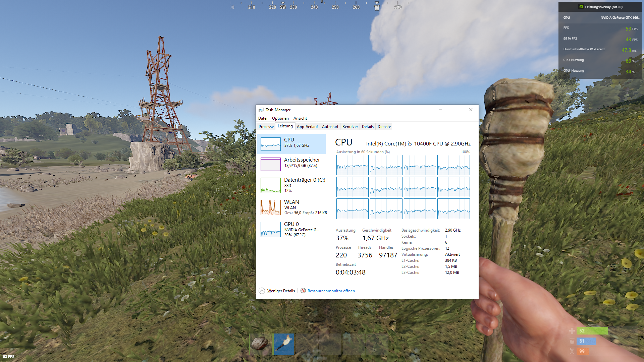Click Ressourcenmonitor öffnen link
This screenshot has height=362, width=644.
point(331,291)
